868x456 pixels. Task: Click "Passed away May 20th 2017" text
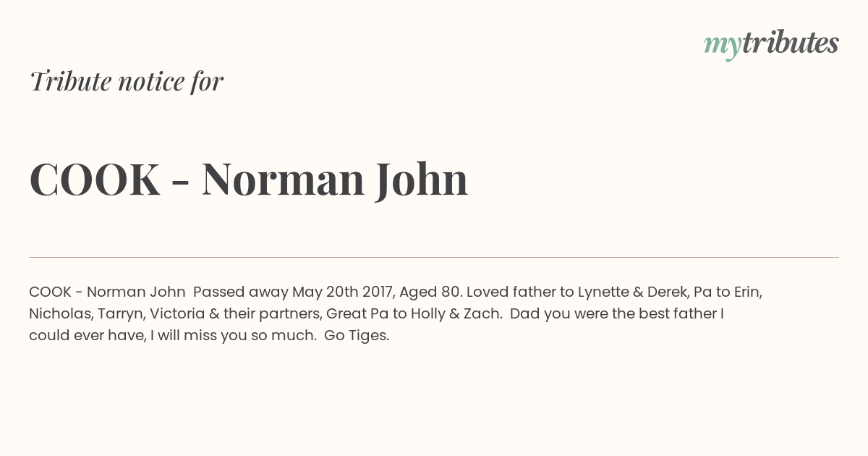point(292,292)
